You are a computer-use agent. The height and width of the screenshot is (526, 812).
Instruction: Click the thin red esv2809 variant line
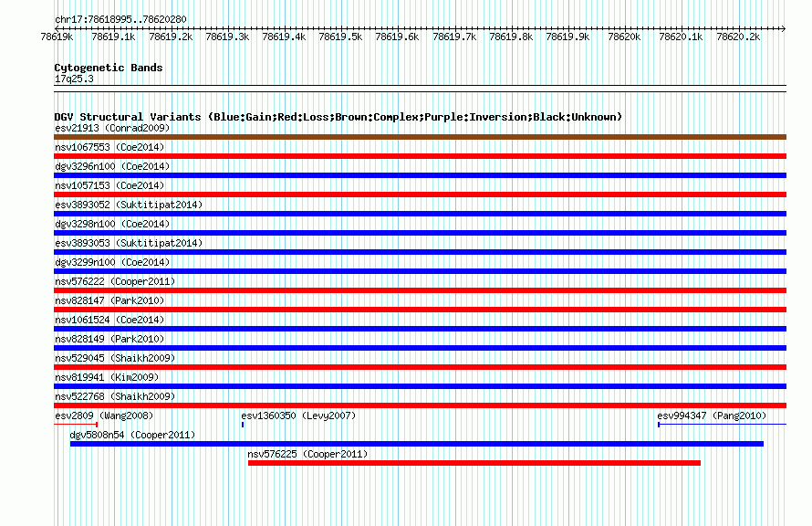pyautogui.click(x=76, y=425)
